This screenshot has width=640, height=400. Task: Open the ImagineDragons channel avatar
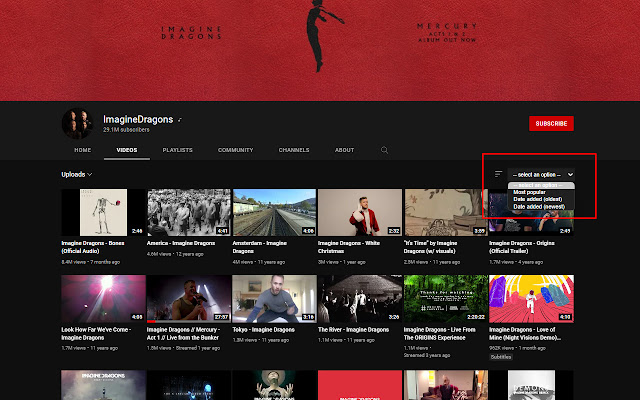coord(78,123)
